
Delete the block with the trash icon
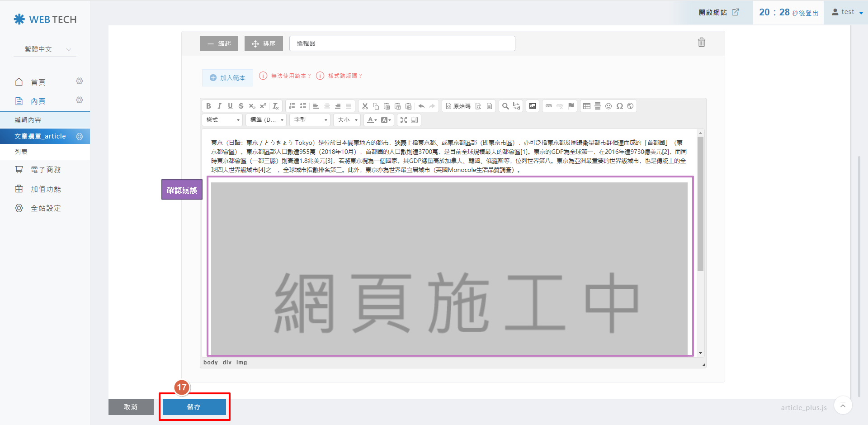[x=701, y=42]
